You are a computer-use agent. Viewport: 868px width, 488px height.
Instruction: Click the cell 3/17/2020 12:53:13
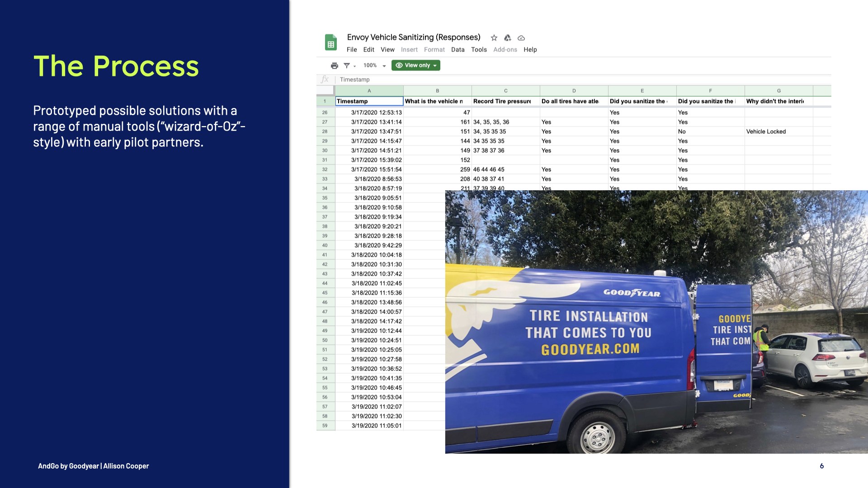369,113
